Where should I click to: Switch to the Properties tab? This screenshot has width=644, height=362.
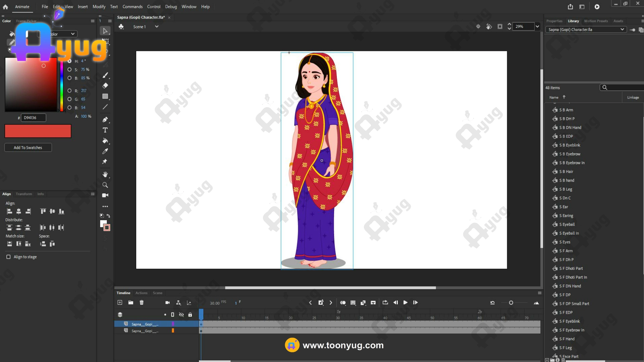[x=554, y=21]
